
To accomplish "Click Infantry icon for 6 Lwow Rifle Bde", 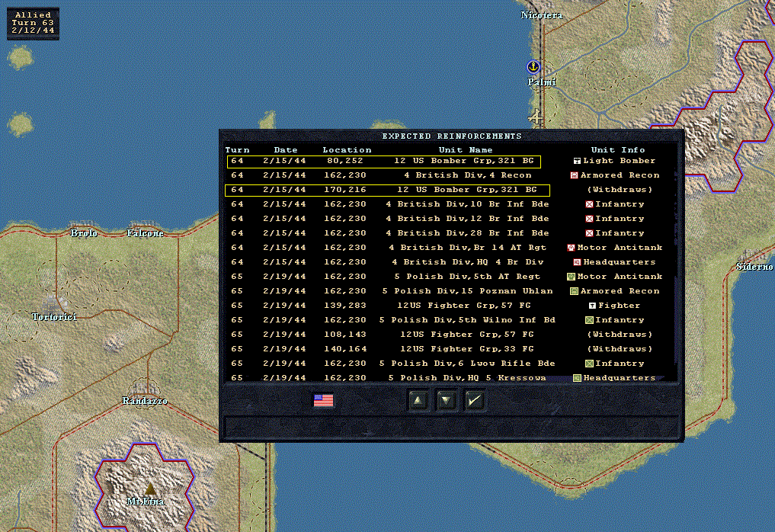I will click(x=589, y=364).
